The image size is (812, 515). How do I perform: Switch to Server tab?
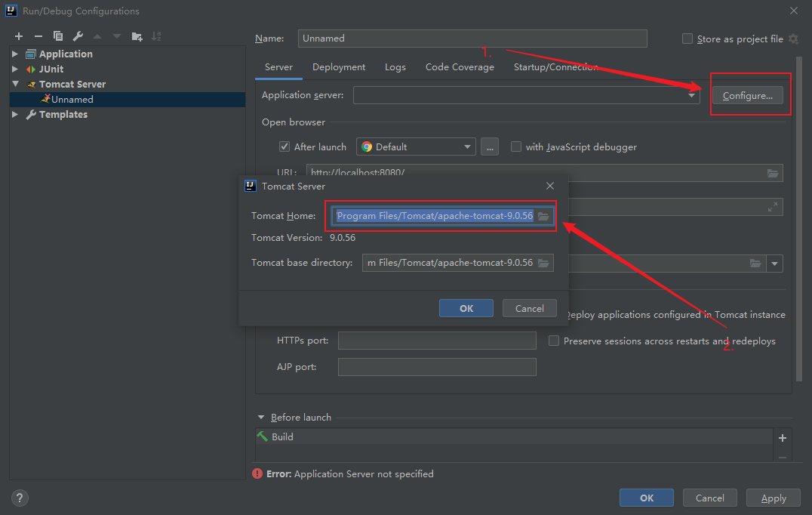tap(278, 67)
